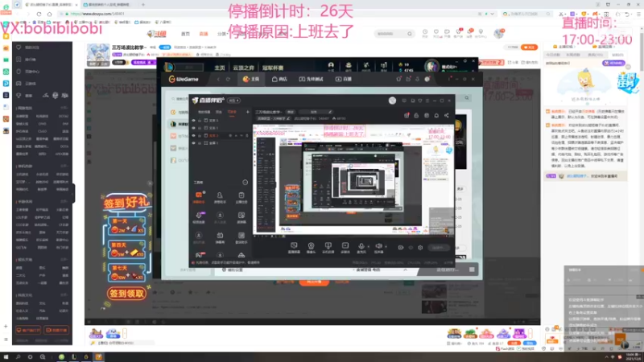
Task: Open 冠军杯赛 tab in League client
Action: (273, 68)
